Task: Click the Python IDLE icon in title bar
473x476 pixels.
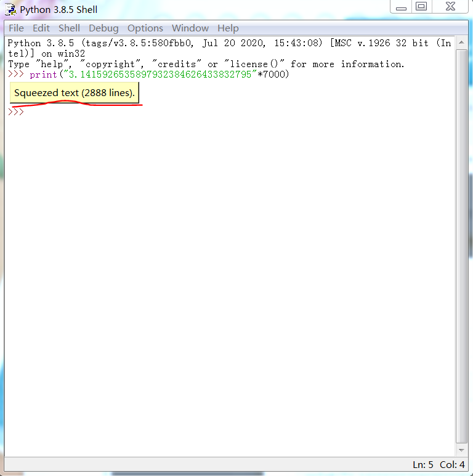Action: (10, 9)
